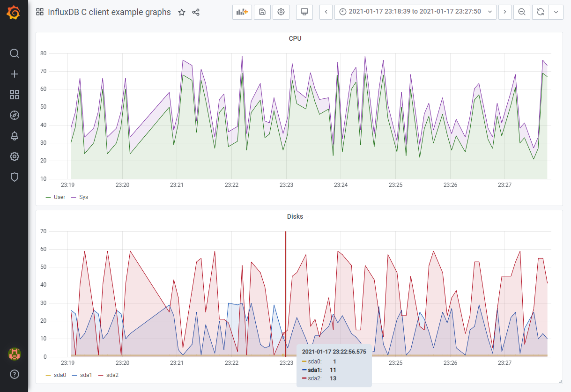The width and height of the screenshot is (571, 392).
Task: Open the Search panel
Action: (x=14, y=53)
